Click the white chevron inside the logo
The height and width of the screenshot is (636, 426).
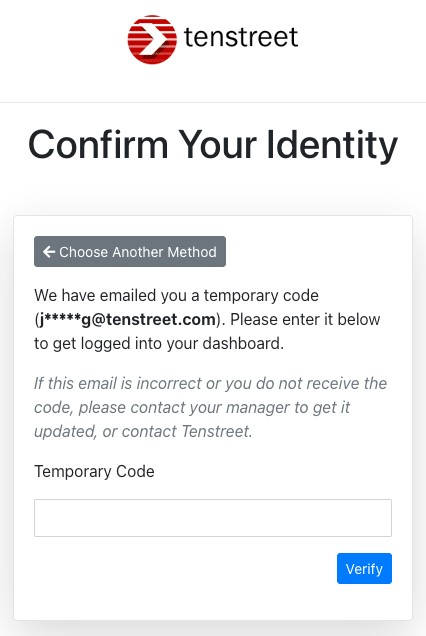pyautogui.click(x=153, y=40)
